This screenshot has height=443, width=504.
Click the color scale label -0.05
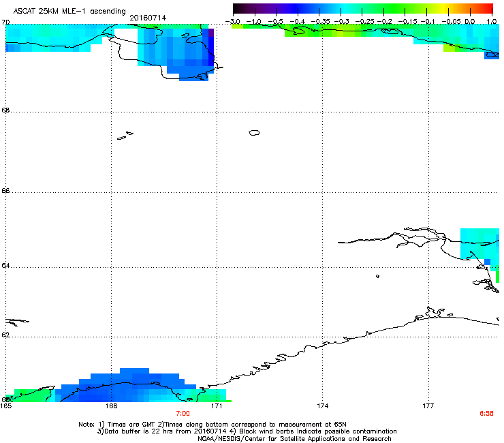(x=452, y=22)
